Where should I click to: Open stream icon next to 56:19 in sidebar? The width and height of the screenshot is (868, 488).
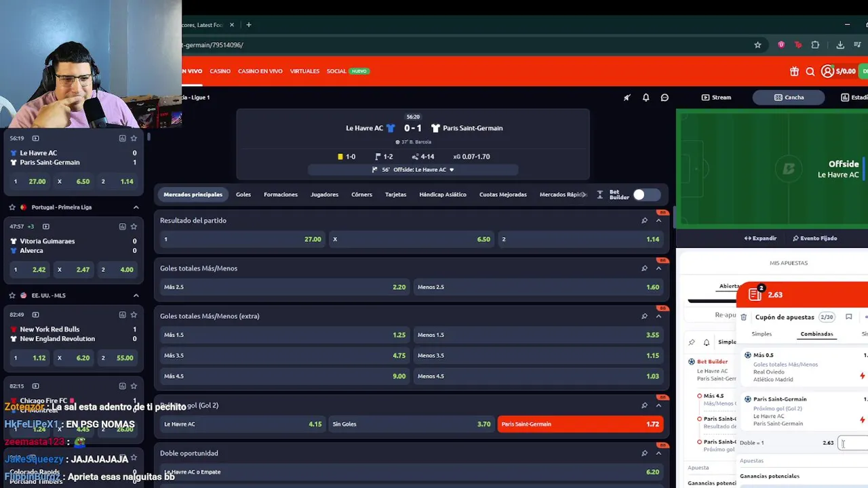35,138
